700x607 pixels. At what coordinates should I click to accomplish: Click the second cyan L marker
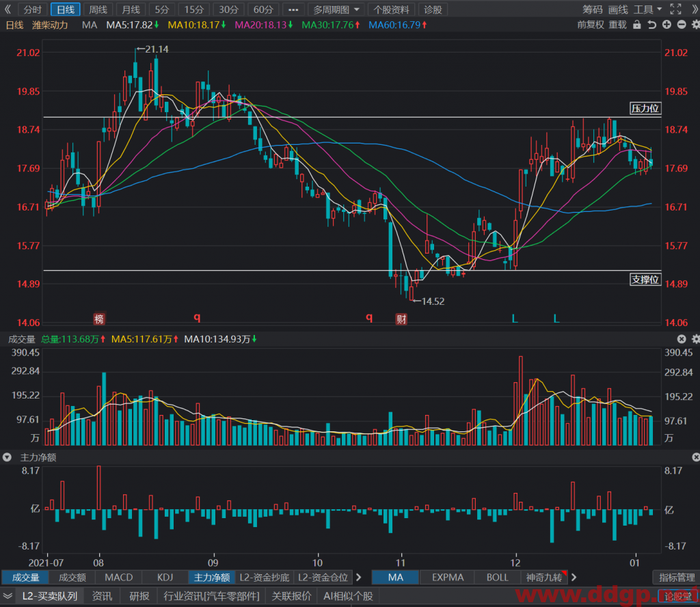(556, 319)
